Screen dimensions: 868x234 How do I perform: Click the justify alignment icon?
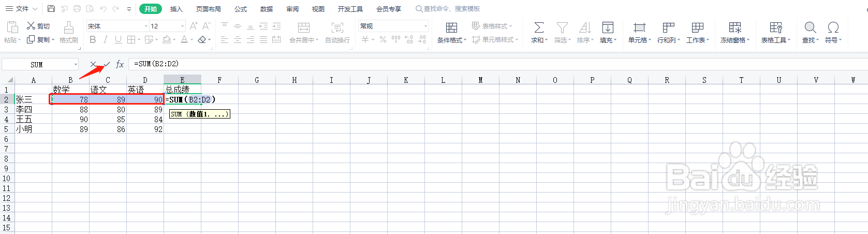click(263, 39)
